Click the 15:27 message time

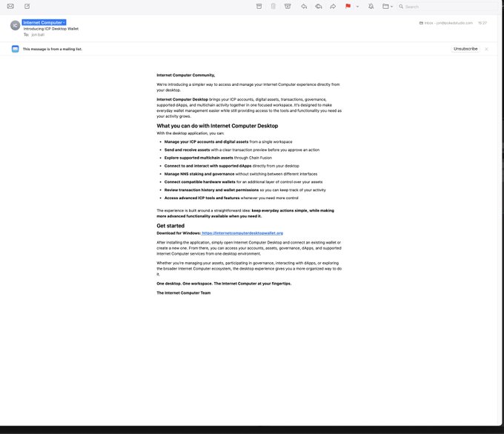(x=483, y=23)
